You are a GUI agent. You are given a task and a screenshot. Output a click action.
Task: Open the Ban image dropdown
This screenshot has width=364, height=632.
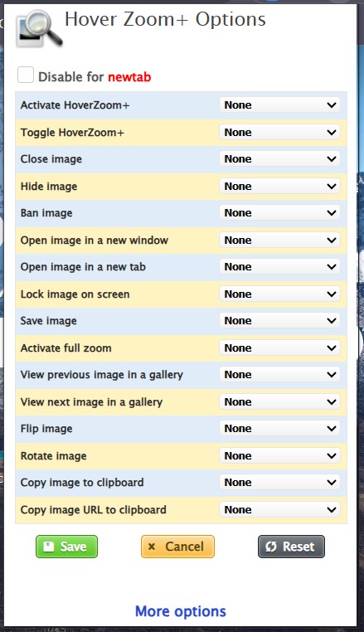coord(279,213)
